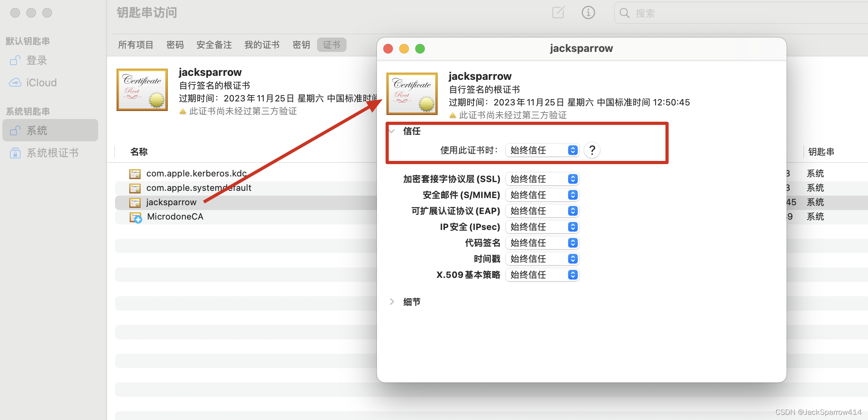The image size is (868, 420).
Task: Click the search magnifier icon
Action: point(624,13)
